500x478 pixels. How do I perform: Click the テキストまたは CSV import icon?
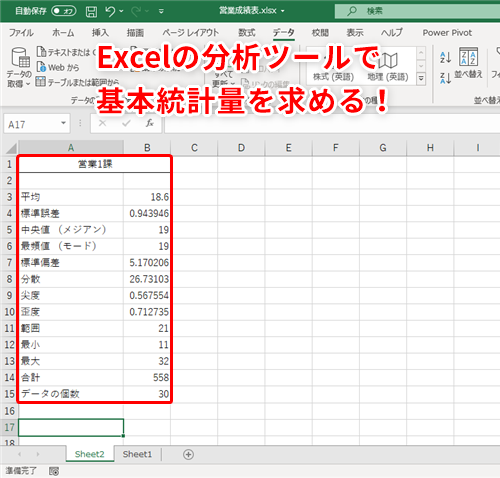[x=41, y=51]
